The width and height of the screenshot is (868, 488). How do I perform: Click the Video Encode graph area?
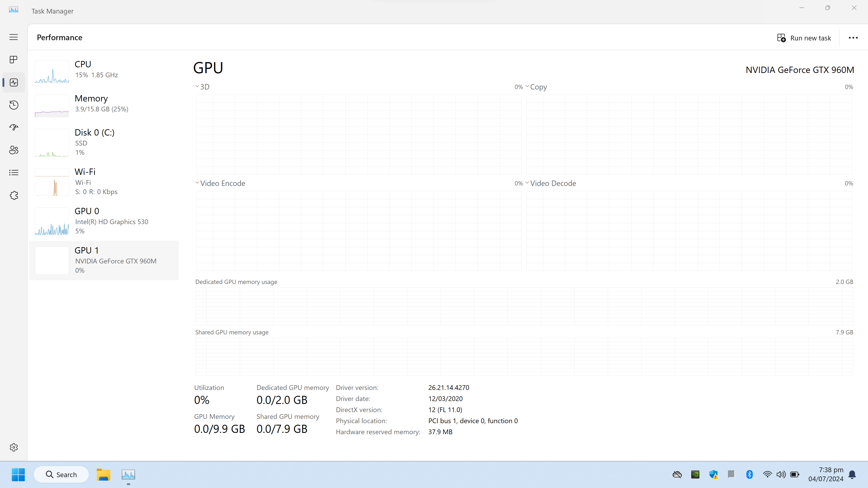point(359,231)
